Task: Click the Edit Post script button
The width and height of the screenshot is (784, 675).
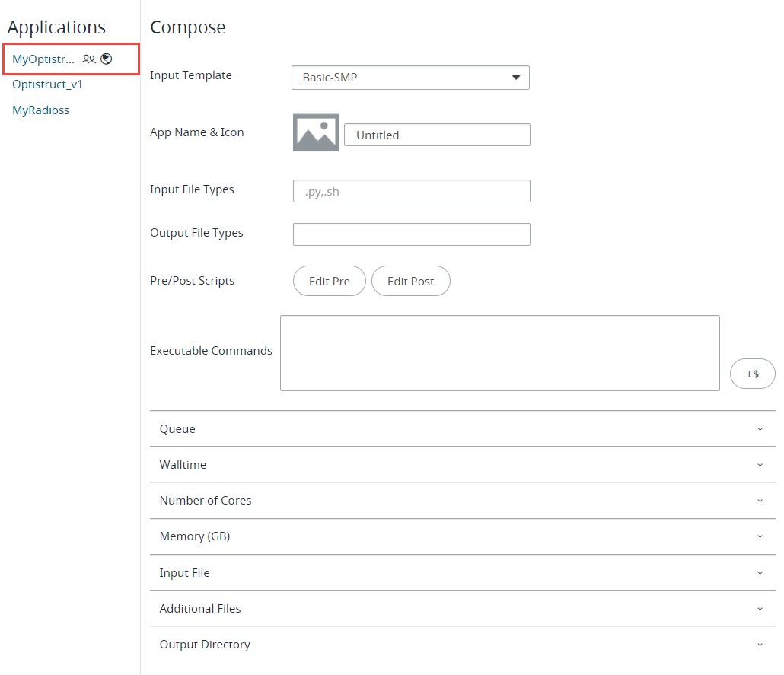Action: (x=411, y=281)
